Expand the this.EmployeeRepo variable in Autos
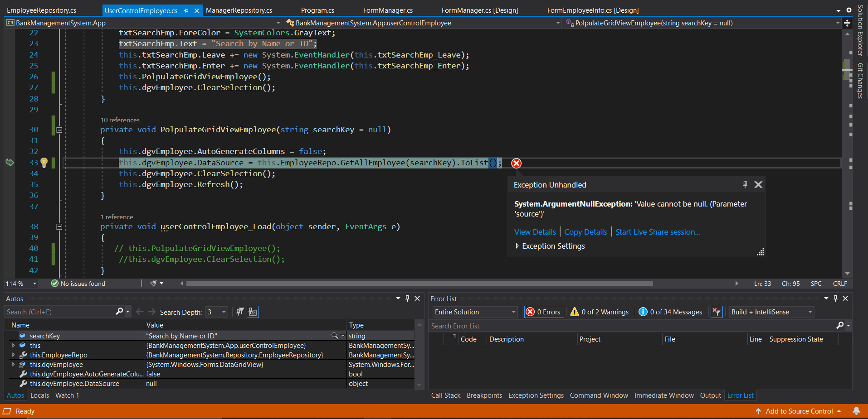Screen dimensions: 868x419 13,355
